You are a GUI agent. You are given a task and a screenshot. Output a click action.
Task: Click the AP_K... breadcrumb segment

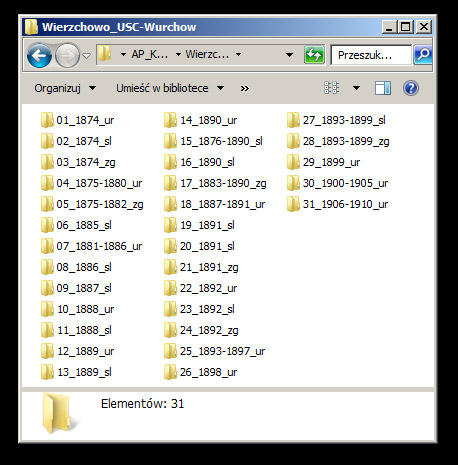pyautogui.click(x=150, y=54)
